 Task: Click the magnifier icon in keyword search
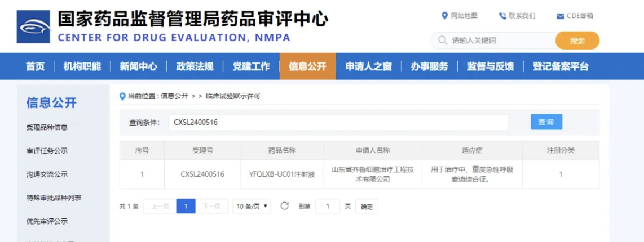pyautogui.click(x=442, y=41)
